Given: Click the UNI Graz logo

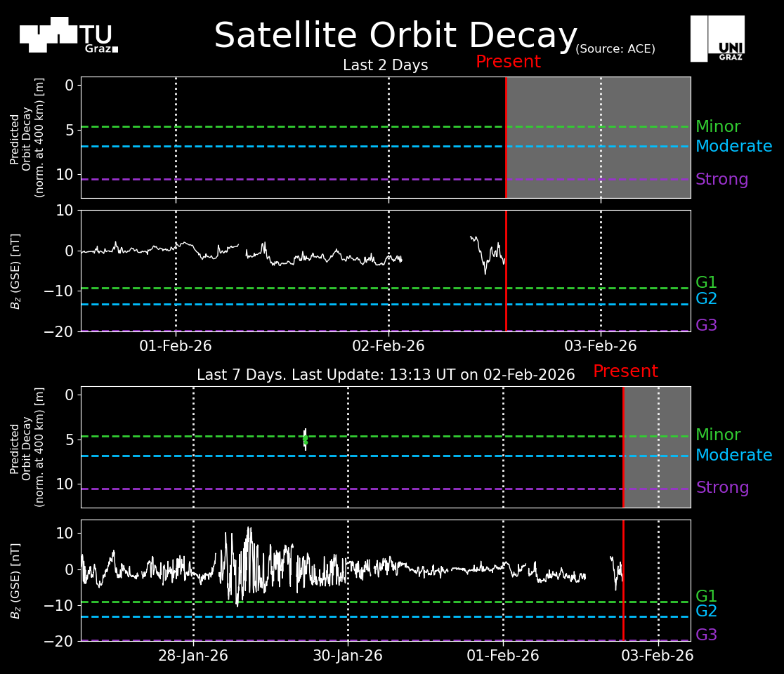Looking at the screenshot, I should point(717,39).
